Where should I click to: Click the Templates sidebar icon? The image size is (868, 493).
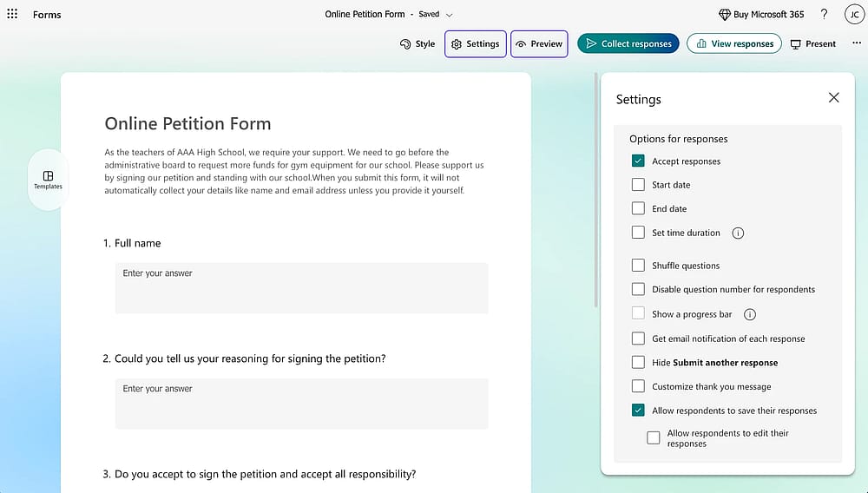[x=48, y=180]
